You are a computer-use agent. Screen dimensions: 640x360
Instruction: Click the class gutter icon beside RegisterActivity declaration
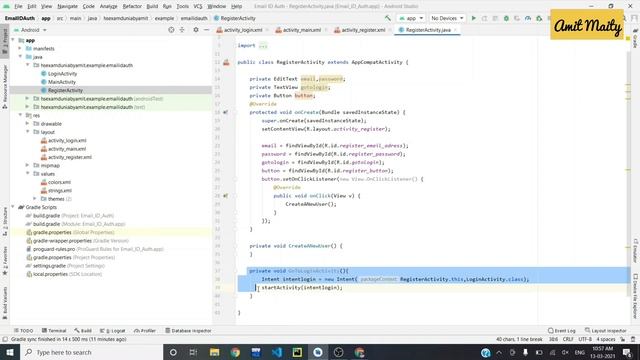pyautogui.click(x=226, y=62)
